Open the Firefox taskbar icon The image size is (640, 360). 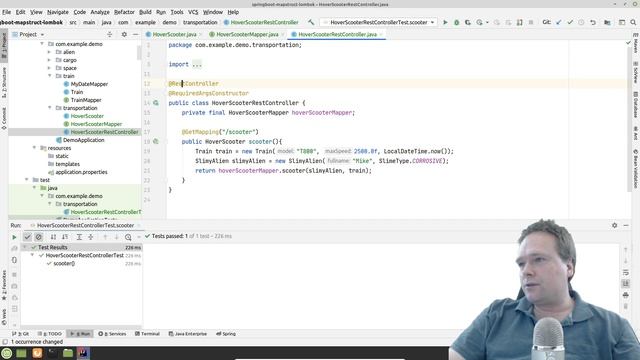pyautogui.click(x=37, y=353)
